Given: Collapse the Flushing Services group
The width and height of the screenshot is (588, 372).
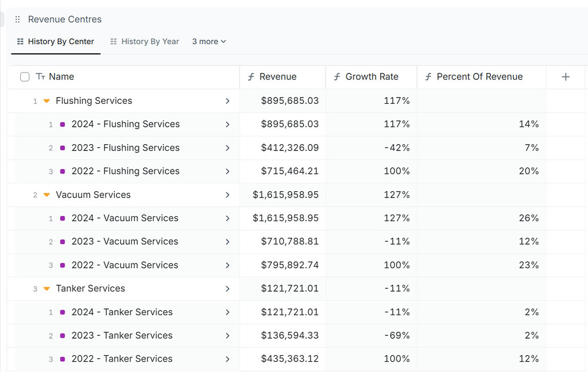Looking at the screenshot, I should [x=47, y=101].
